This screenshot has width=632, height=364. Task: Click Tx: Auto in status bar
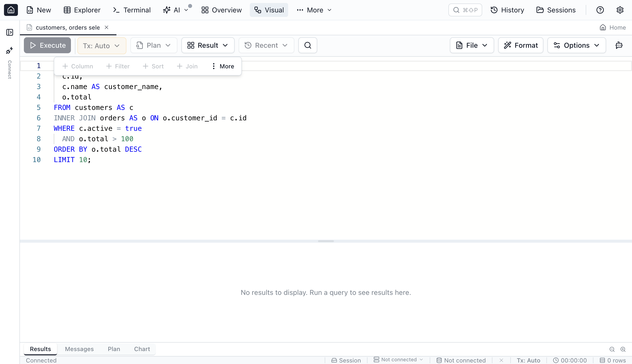(x=528, y=360)
